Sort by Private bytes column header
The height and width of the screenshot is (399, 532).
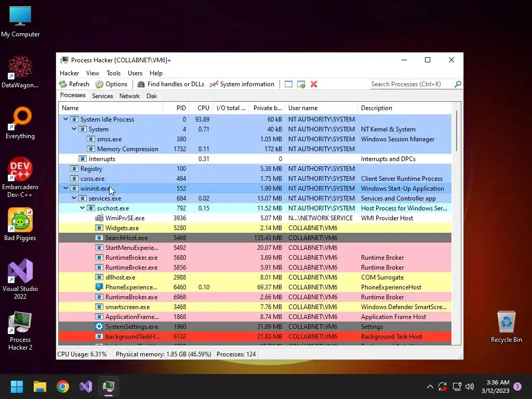click(267, 108)
